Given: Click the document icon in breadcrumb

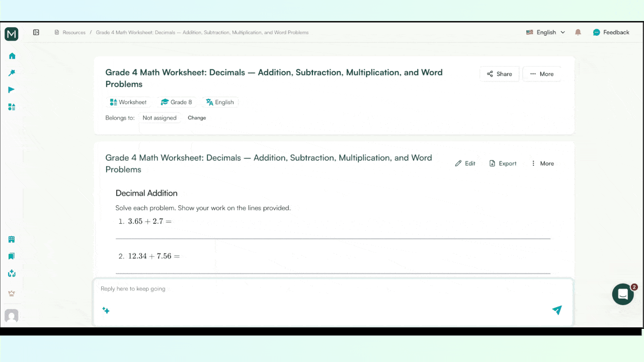Looking at the screenshot, I should [57, 32].
